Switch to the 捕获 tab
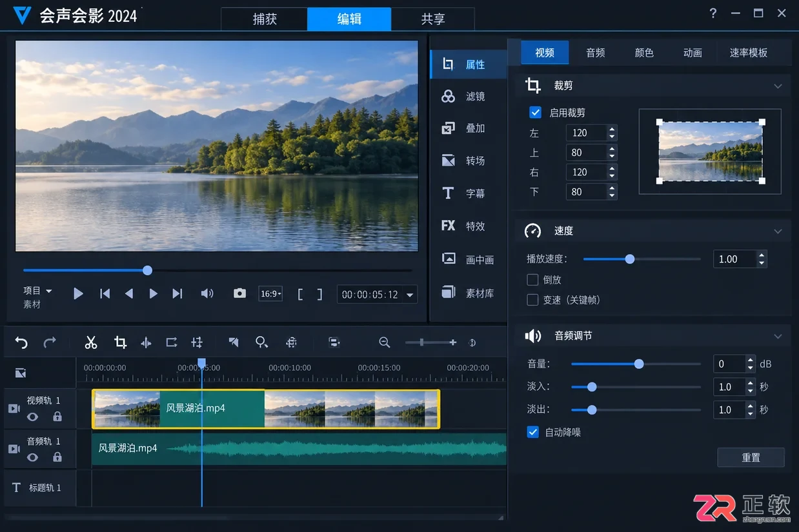 coord(265,19)
